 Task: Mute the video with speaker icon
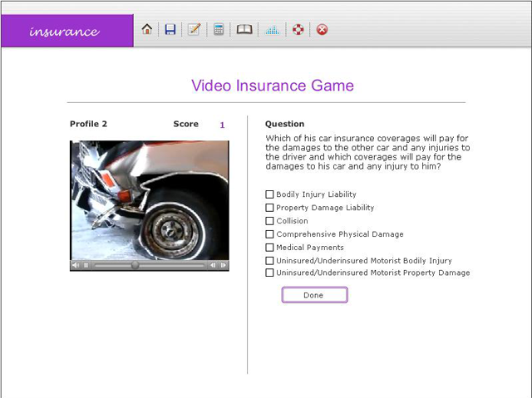(x=76, y=265)
